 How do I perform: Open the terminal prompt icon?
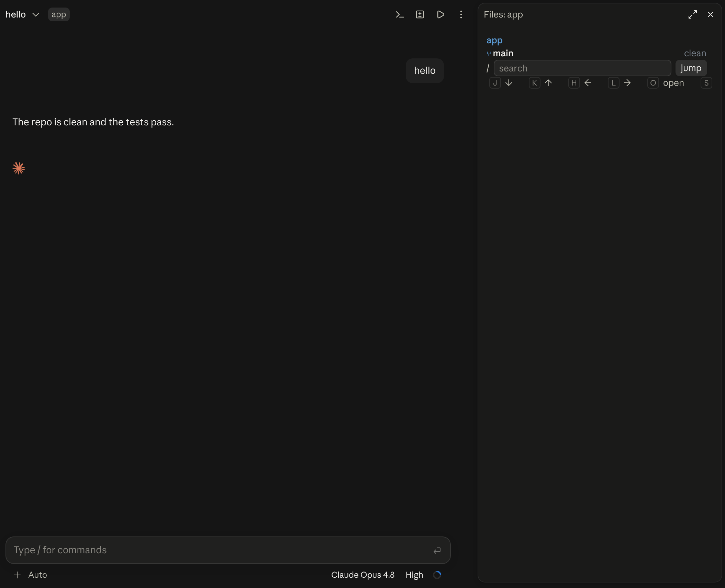click(x=400, y=14)
